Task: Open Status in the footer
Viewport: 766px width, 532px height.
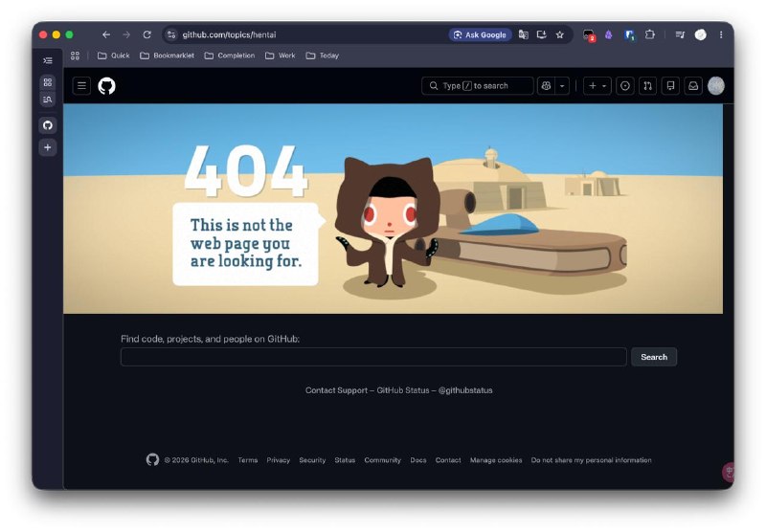Action: (x=345, y=460)
